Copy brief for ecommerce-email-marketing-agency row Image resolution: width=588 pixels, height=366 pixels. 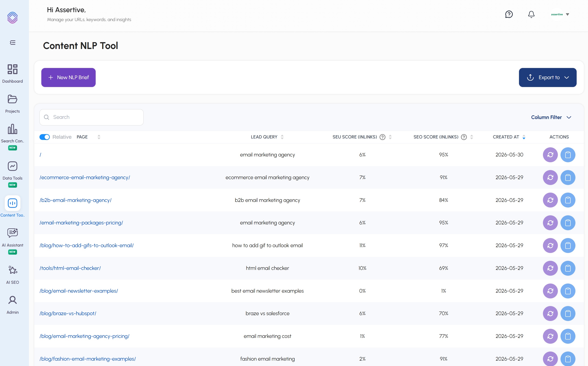click(568, 178)
